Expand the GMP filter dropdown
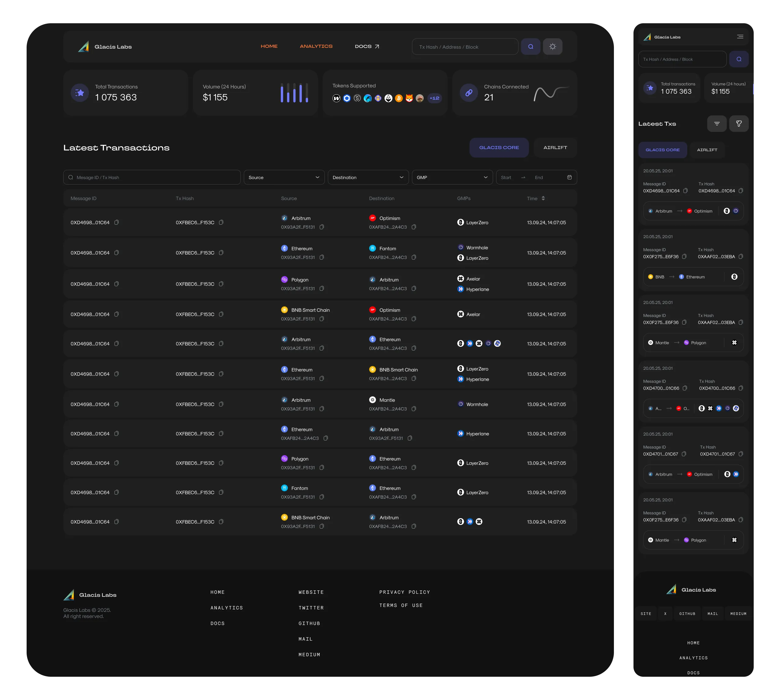 click(452, 177)
